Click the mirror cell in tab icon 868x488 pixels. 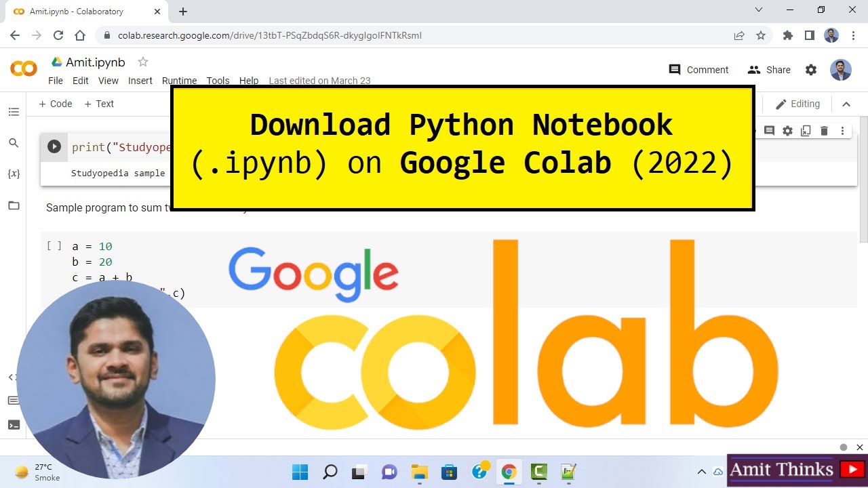[x=806, y=131]
